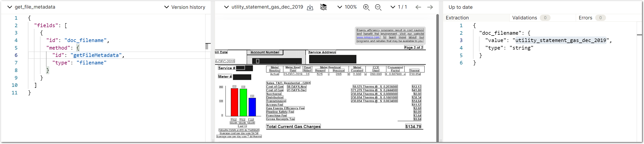Click line number 11 in the config editor
Viewport: 644px width, 144px height.
click(x=15, y=93)
